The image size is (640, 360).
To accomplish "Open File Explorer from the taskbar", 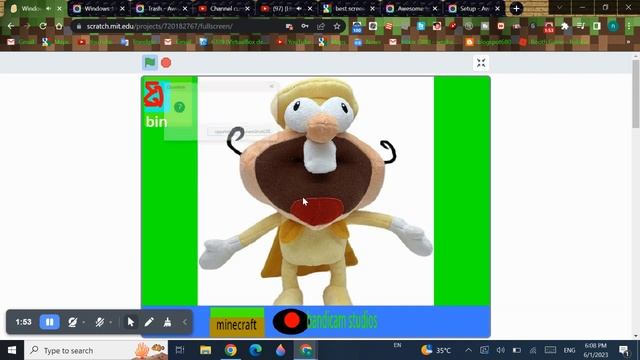I will [x=205, y=350].
